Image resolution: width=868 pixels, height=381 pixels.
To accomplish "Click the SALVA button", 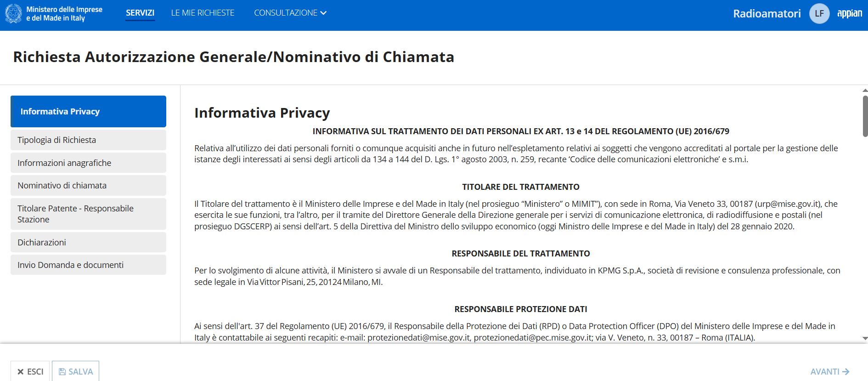I will pyautogui.click(x=76, y=371).
